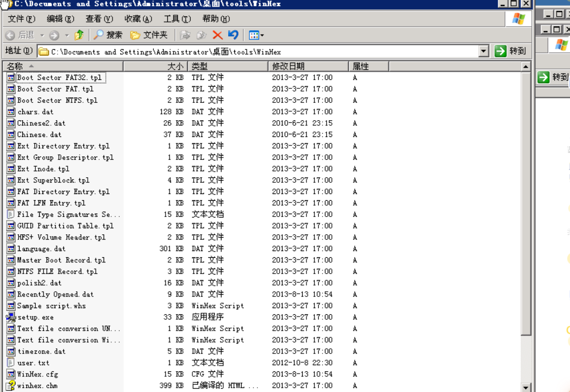Select the user.txt text document icon
570x392 pixels.
click(11, 362)
